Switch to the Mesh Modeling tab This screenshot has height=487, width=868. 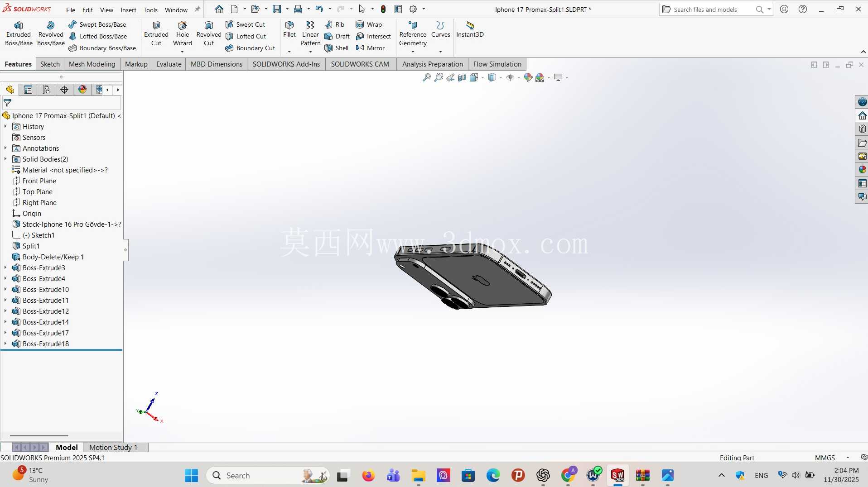point(92,64)
